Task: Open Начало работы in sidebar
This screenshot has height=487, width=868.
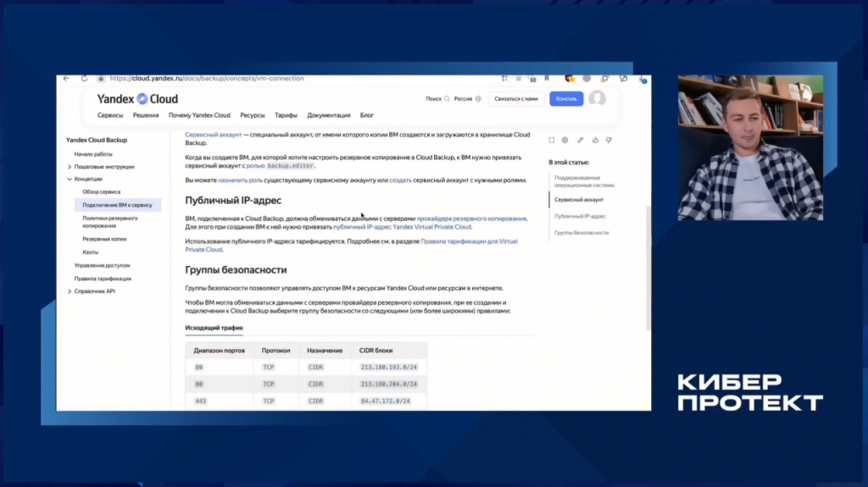Action: pos(93,154)
